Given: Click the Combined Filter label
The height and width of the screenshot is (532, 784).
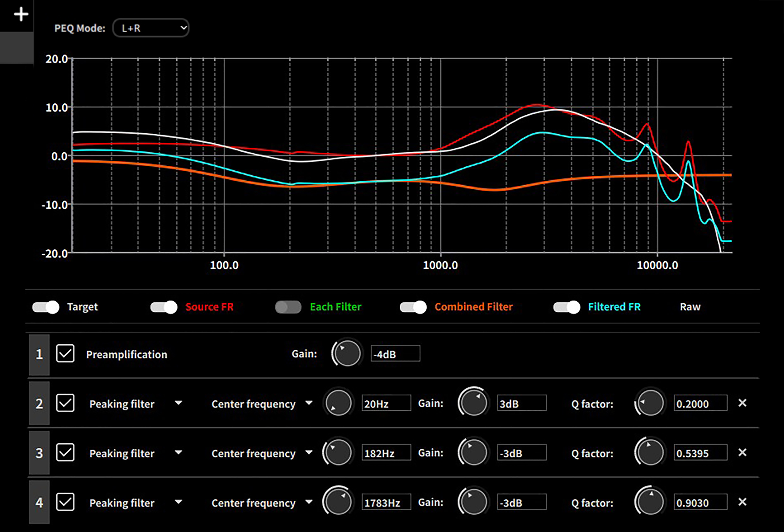Looking at the screenshot, I should pos(473,307).
